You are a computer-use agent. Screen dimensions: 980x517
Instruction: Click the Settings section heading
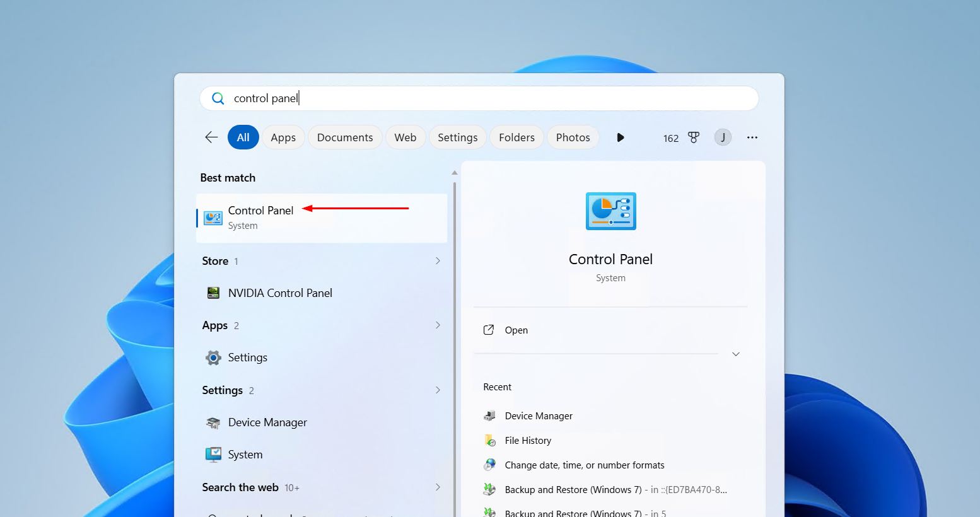point(222,390)
